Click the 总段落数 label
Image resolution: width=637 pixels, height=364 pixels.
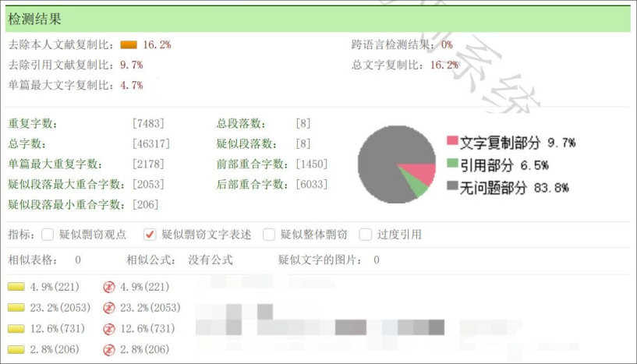coord(241,123)
